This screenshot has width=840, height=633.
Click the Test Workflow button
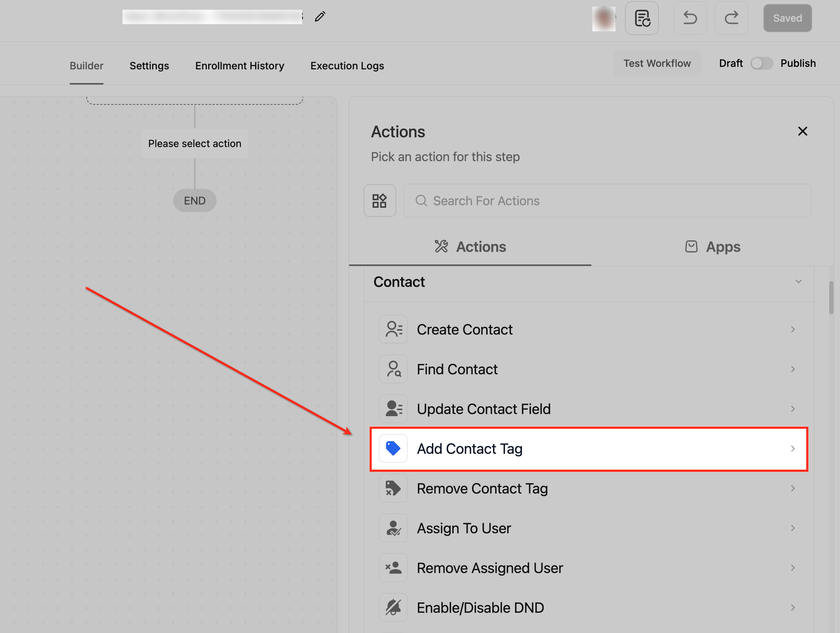pyautogui.click(x=657, y=63)
